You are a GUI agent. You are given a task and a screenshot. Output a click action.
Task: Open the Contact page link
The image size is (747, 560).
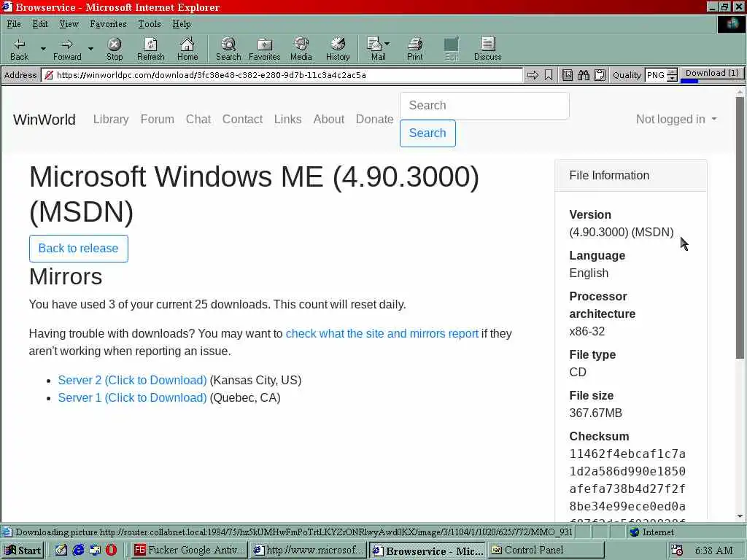tap(242, 119)
